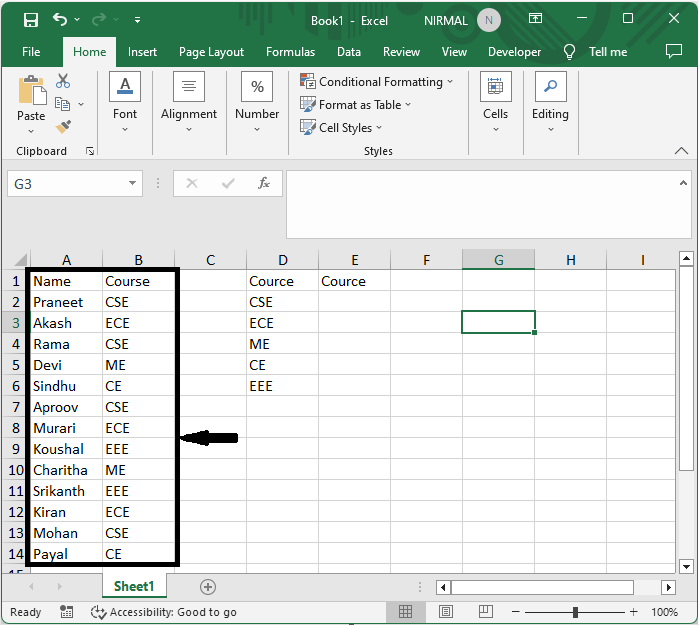Select row 5 header

pos(16,365)
